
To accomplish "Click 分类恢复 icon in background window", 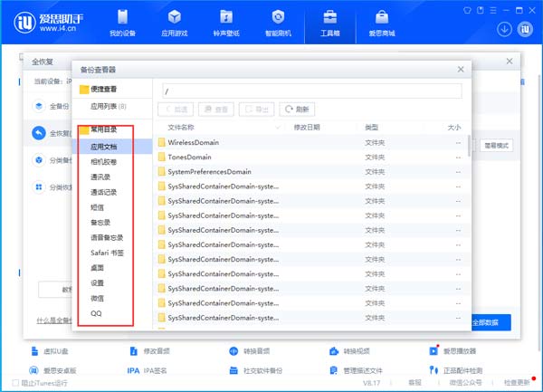I will click(39, 187).
